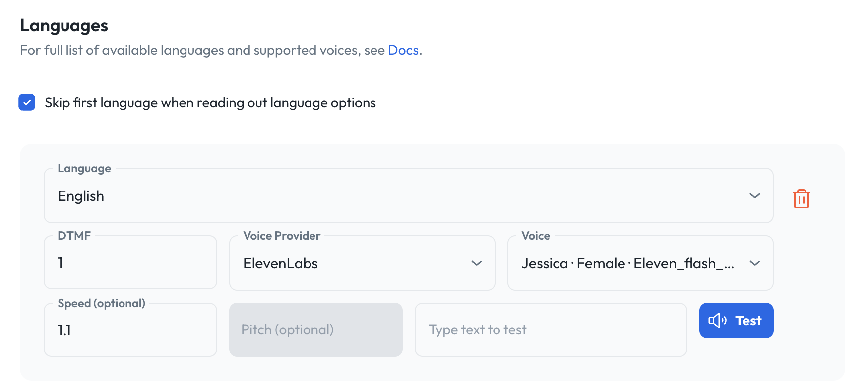
Task: Click the speaker icon inside the Test button
Action: tap(718, 320)
